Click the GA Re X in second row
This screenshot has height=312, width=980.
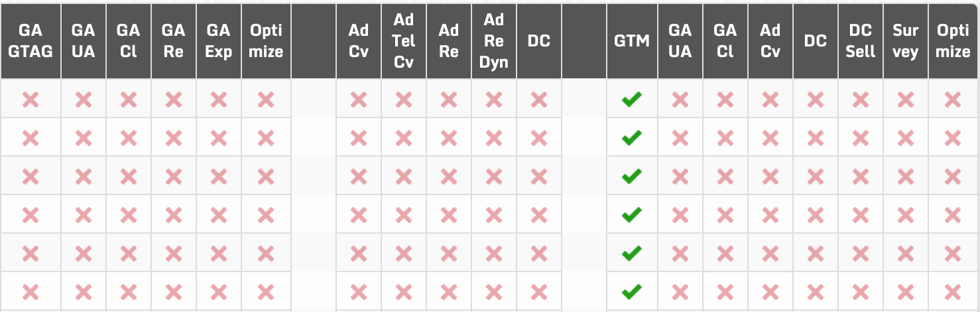coord(174,138)
